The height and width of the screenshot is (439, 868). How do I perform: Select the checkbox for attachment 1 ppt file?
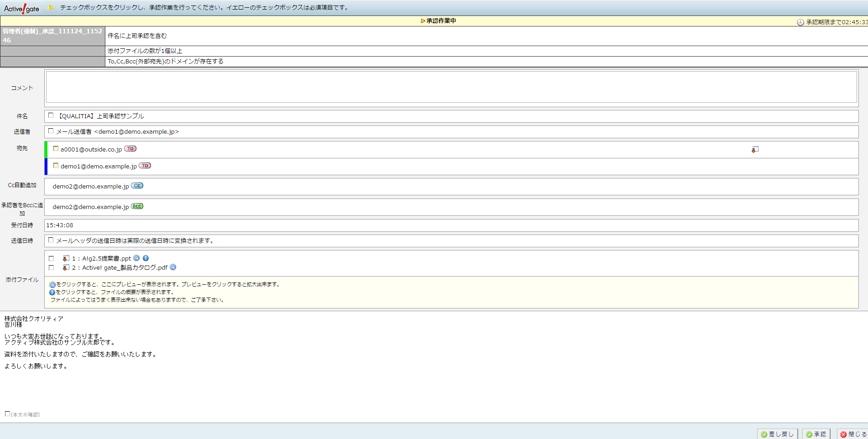point(51,259)
